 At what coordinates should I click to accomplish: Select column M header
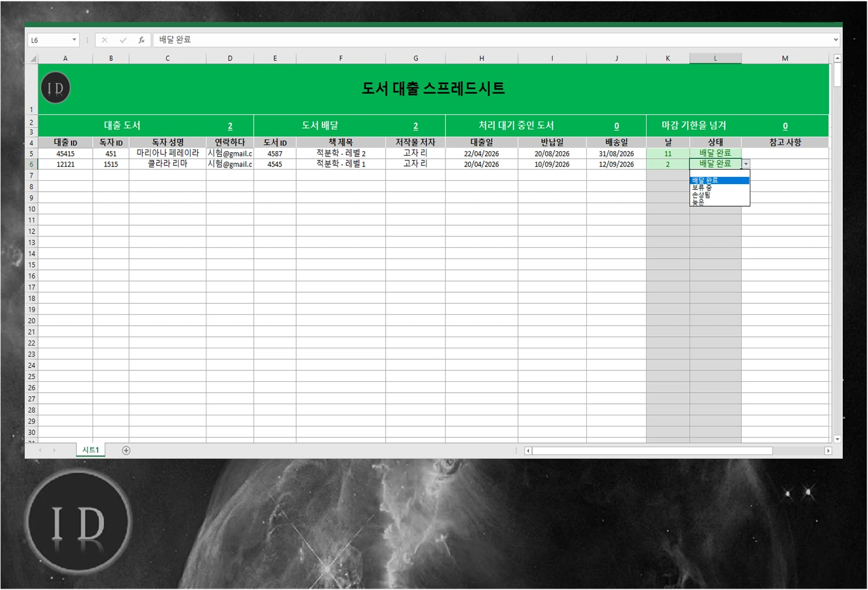coord(785,58)
